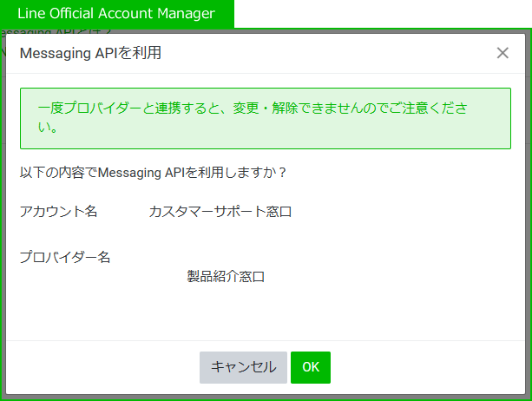Click the Messaging APIを利用 dialog heading

click(90, 53)
